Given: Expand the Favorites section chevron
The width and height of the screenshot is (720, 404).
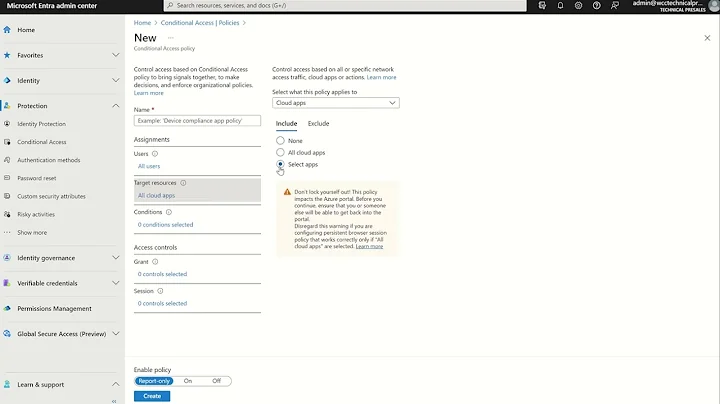Looking at the screenshot, I should pyautogui.click(x=116, y=55).
